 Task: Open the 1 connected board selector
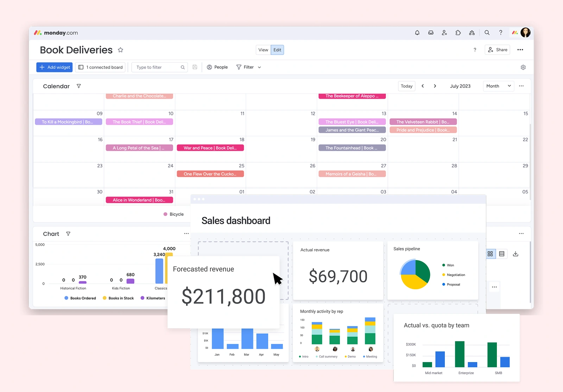tap(101, 67)
